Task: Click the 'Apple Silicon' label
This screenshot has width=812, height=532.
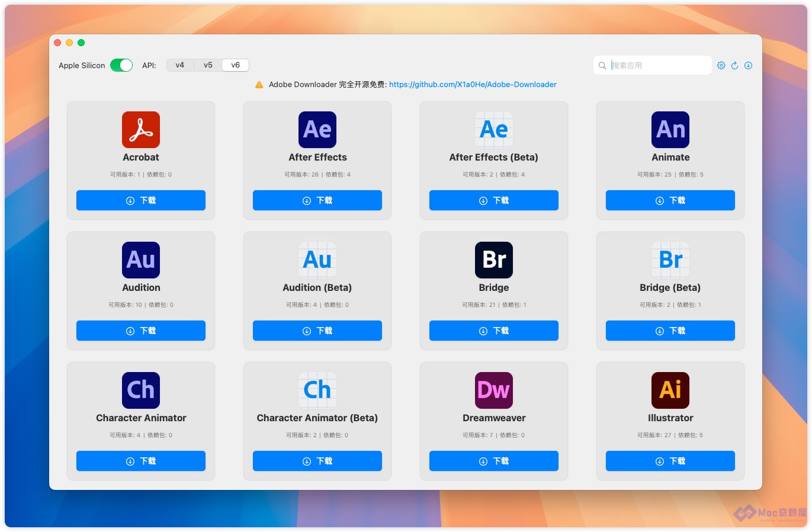Action: 82,66
